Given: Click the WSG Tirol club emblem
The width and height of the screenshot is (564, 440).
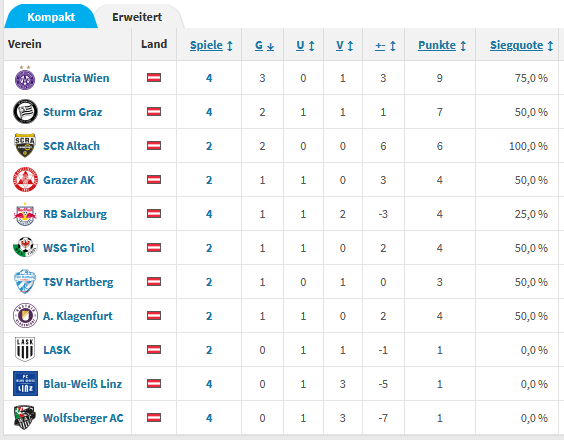Looking at the screenshot, I should (x=25, y=247).
